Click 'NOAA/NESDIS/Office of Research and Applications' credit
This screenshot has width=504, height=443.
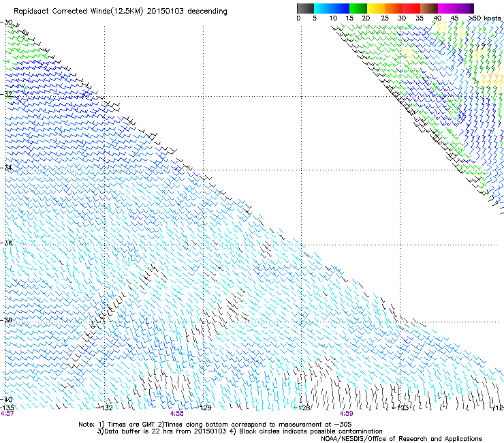coord(401,439)
